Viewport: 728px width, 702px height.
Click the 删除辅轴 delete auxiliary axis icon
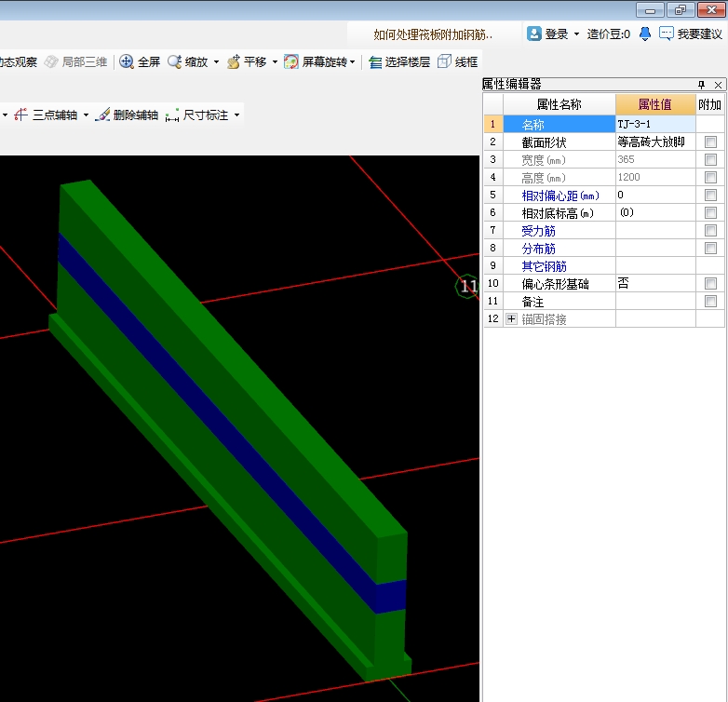pos(102,115)
